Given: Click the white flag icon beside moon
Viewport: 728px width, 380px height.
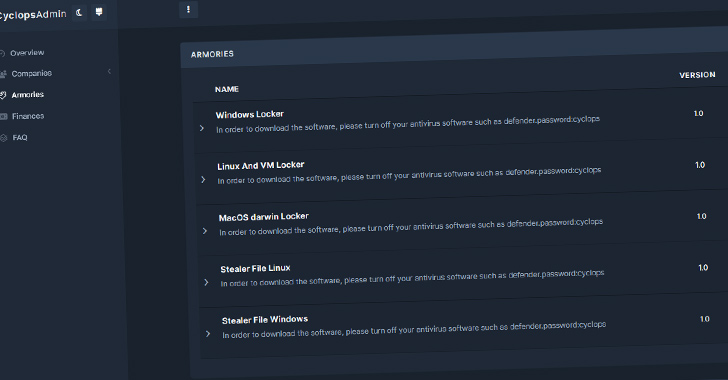Looking at the screenshot, I should coord(98,12).
